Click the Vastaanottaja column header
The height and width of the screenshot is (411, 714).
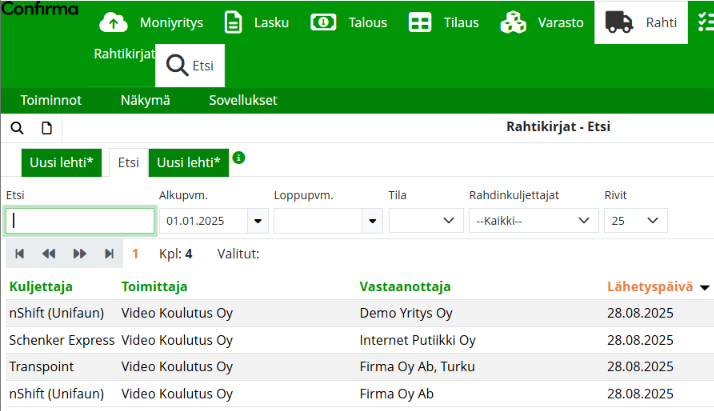click(405, 287)
